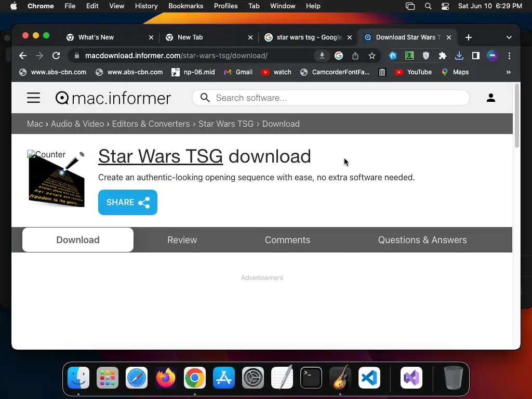Open Finder from the Dock
This screenshot has width=532, height=399.
(x=78, y=378)
